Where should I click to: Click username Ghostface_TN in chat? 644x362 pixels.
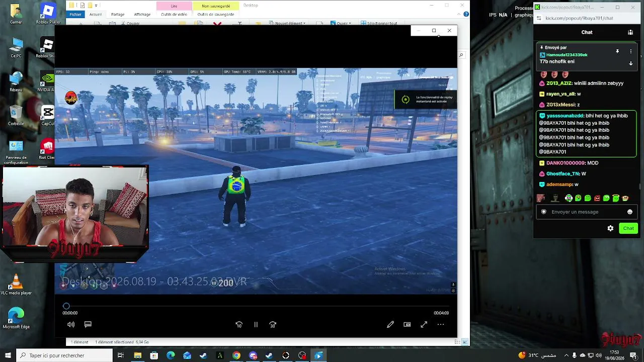(x=563, y=173)
